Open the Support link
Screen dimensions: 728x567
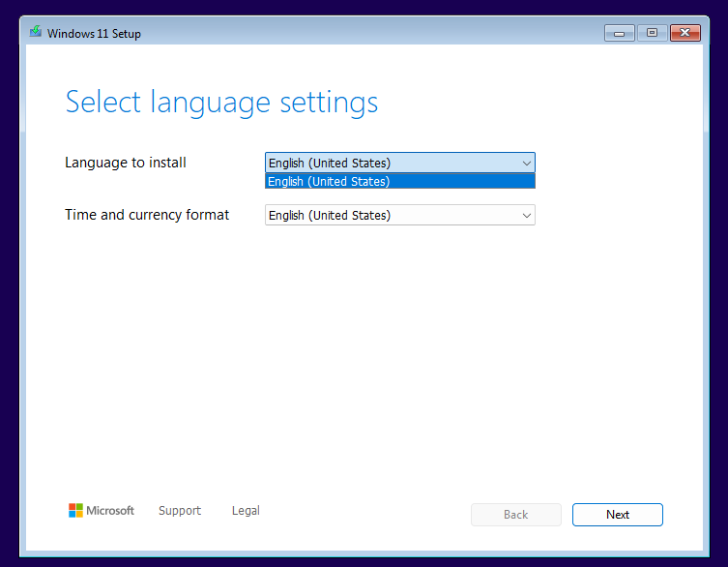coord(180,510)
